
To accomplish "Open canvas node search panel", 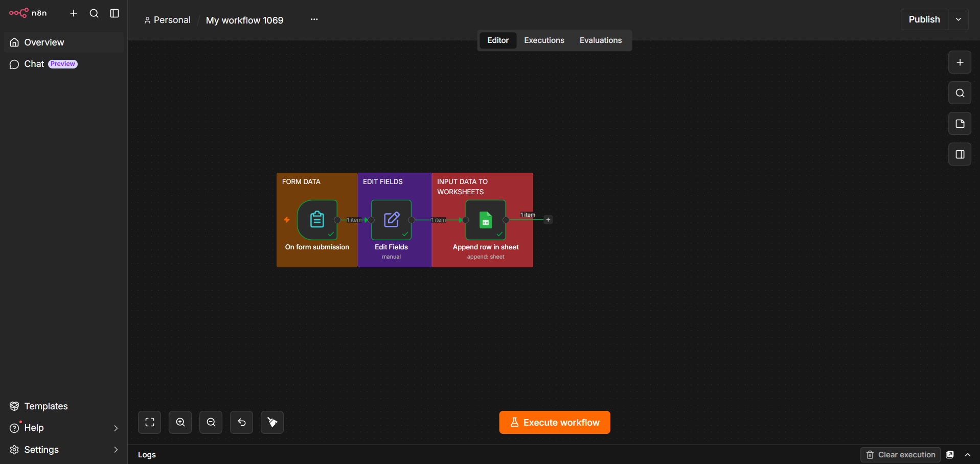I will (x=960, y=93).
